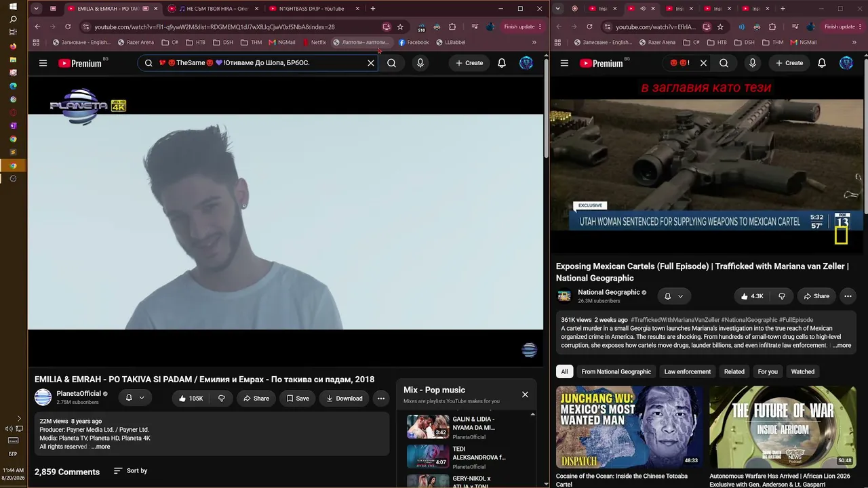Open YouTube guide menu in left window
Screen dimensions: 868x488
point(43,63)
